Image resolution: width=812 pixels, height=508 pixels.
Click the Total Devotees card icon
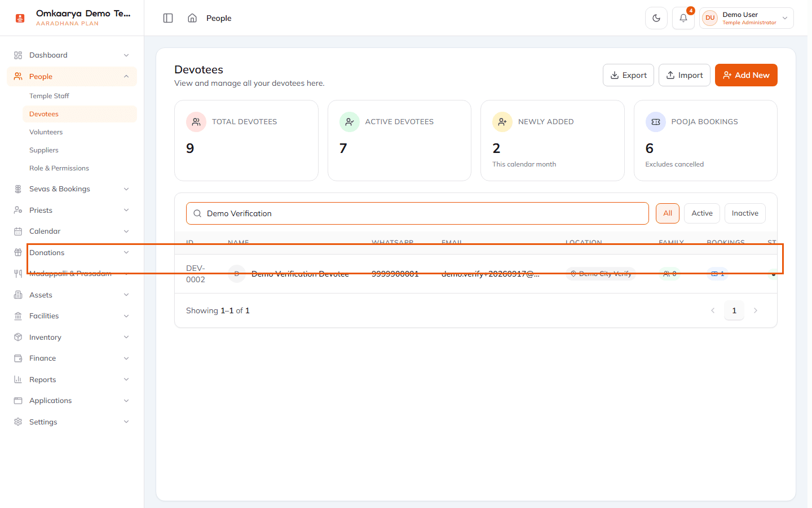196,122
